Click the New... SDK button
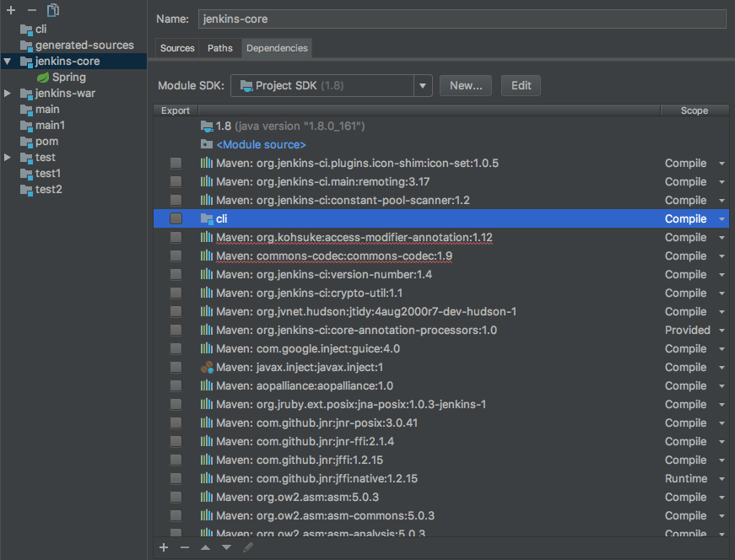This screenshot has height=560, width=735. [465, 85]
